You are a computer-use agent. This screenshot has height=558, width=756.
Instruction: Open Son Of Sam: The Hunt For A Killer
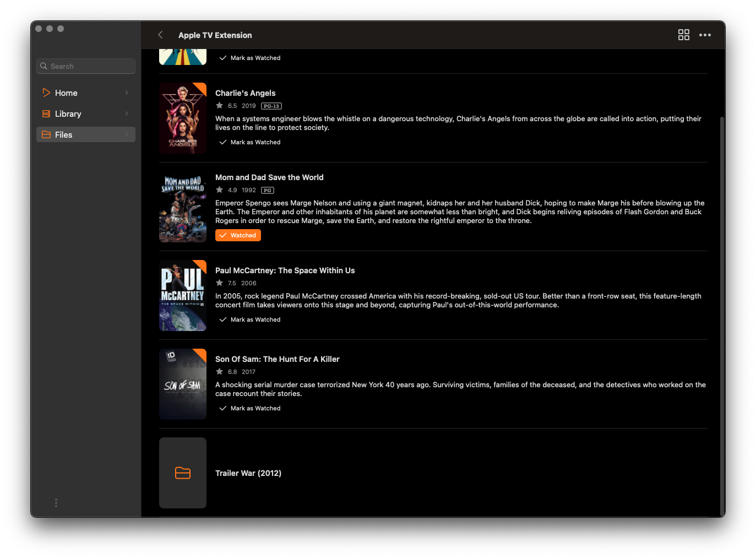pyautogui.click(x=278, y=359)
